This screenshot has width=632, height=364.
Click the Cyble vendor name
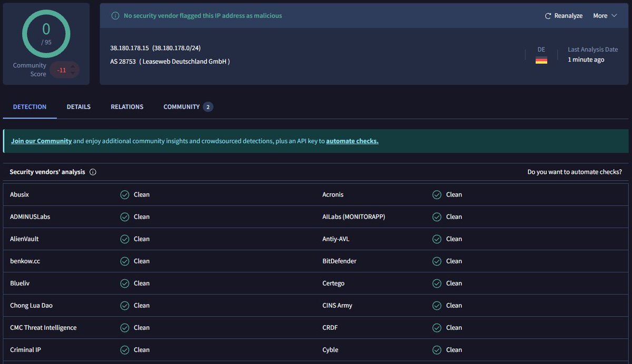330,350
